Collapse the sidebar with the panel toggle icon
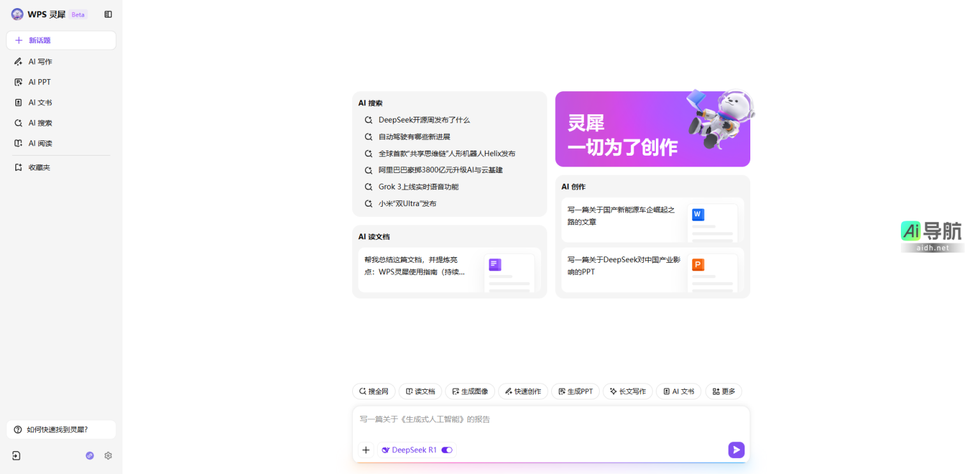The image size is (980, 474). point(108,13)
